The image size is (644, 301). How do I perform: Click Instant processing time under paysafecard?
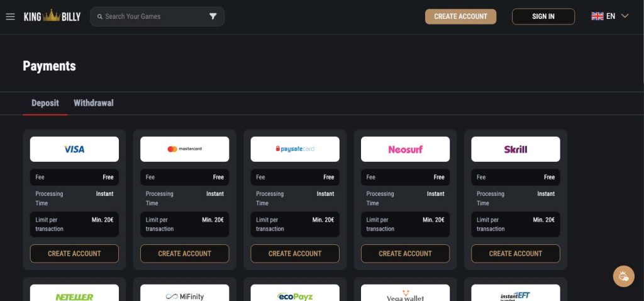click(x=325, y=194)
